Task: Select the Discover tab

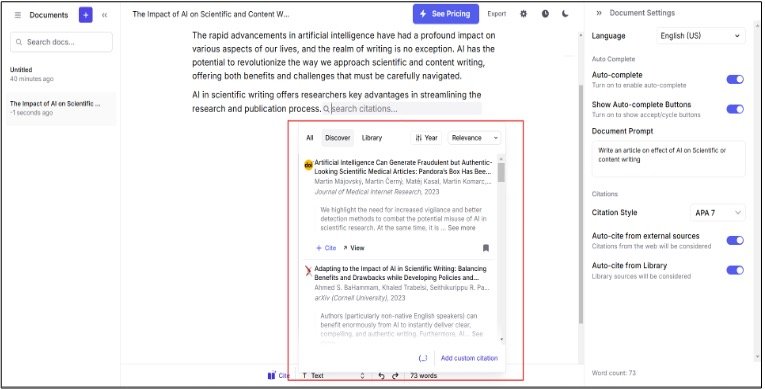Action: 338,138
